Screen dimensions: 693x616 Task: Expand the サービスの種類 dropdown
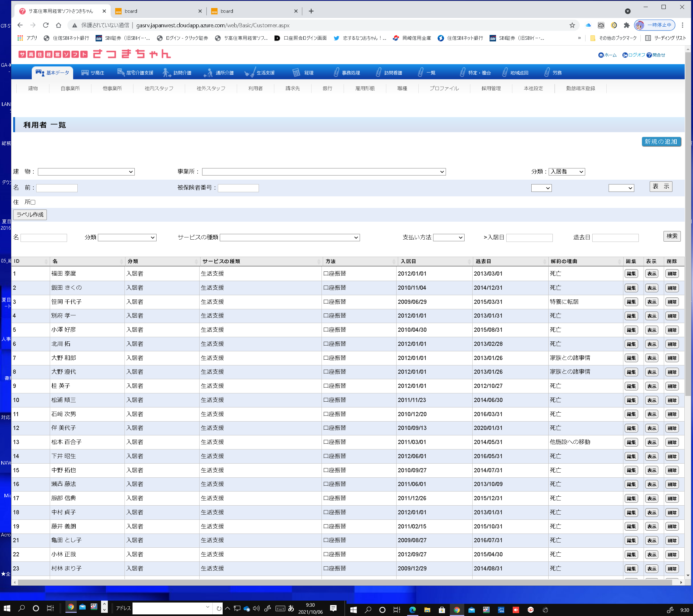(x=289, y=238)
